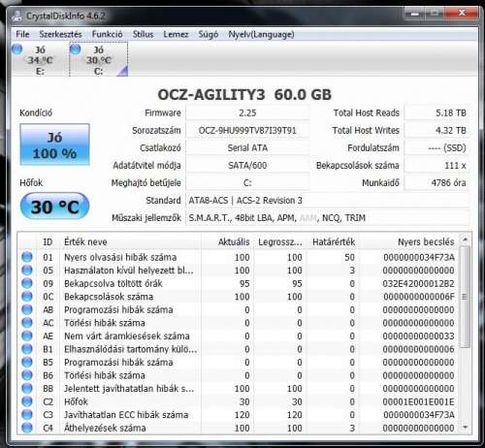485x448 pixels.
Task: Select row Javíthatatlan ECC hibák száma
Action: (x=239, y=415)
